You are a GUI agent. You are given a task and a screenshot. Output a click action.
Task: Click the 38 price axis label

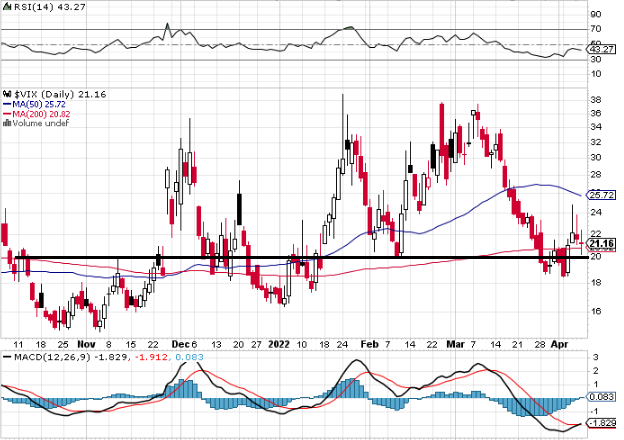(x=596, y=100)
